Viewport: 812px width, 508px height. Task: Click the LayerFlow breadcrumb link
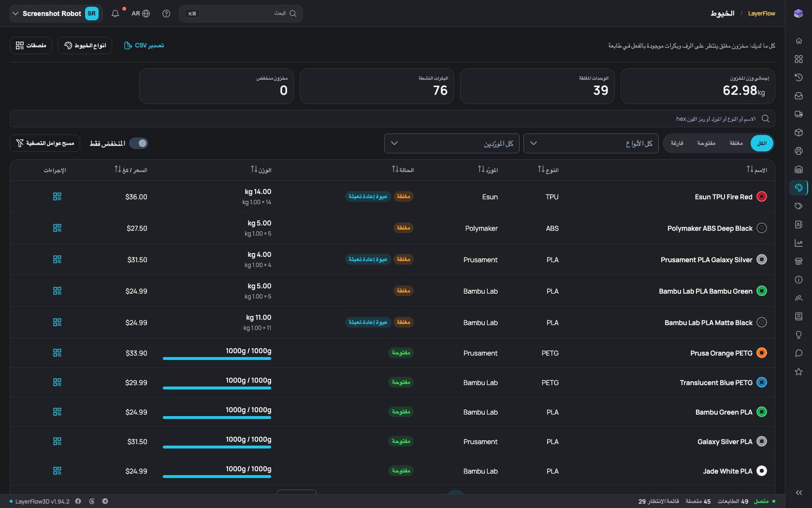(762, 14)
